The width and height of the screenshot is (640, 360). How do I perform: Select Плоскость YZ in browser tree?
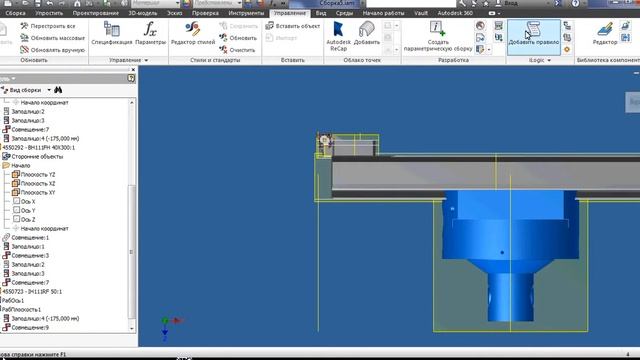click(33, 174)
